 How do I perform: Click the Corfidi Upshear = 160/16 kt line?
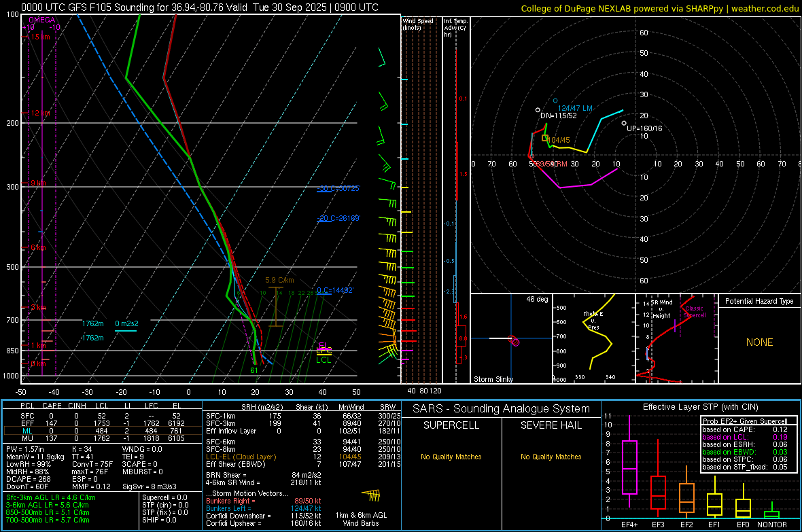[264, 523]
